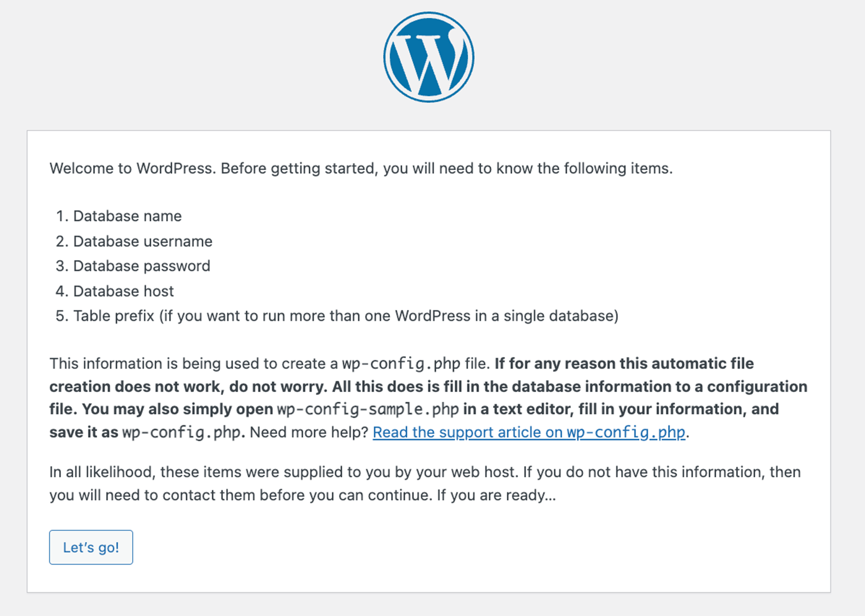Open the wp-config.php support article link
The width and height of the screenshot is (865, 616).
pyautogui.click(x=529, y=432)
